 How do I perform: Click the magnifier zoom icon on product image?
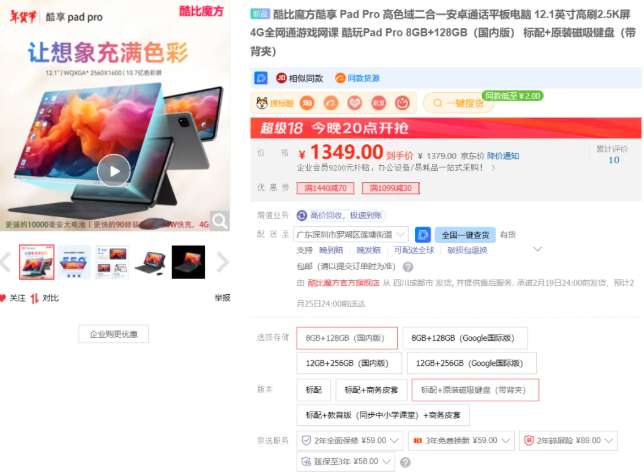click(220, 221)
